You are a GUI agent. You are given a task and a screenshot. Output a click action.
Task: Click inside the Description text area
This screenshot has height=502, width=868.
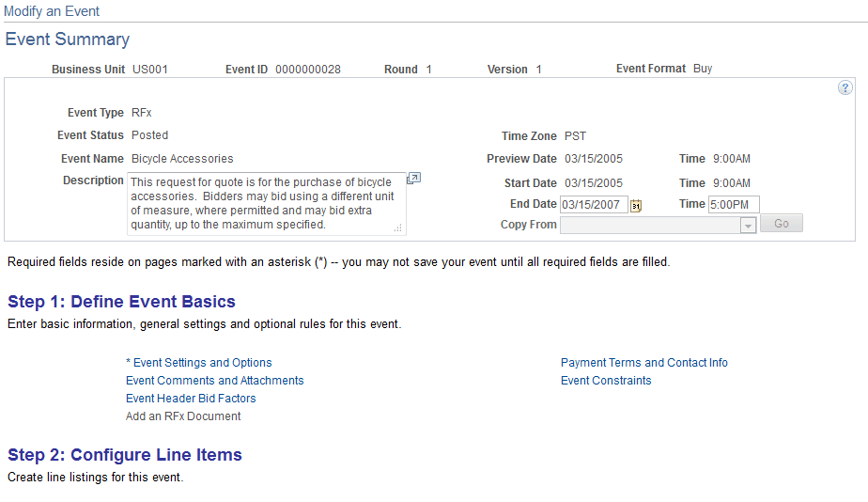266,204
